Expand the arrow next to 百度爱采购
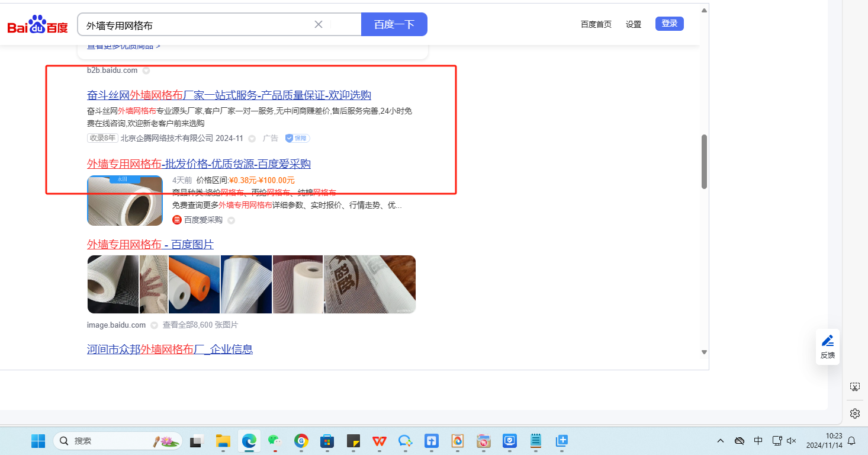Image resolution: width=868 pixels, height=455 pixels. (232, 220)
